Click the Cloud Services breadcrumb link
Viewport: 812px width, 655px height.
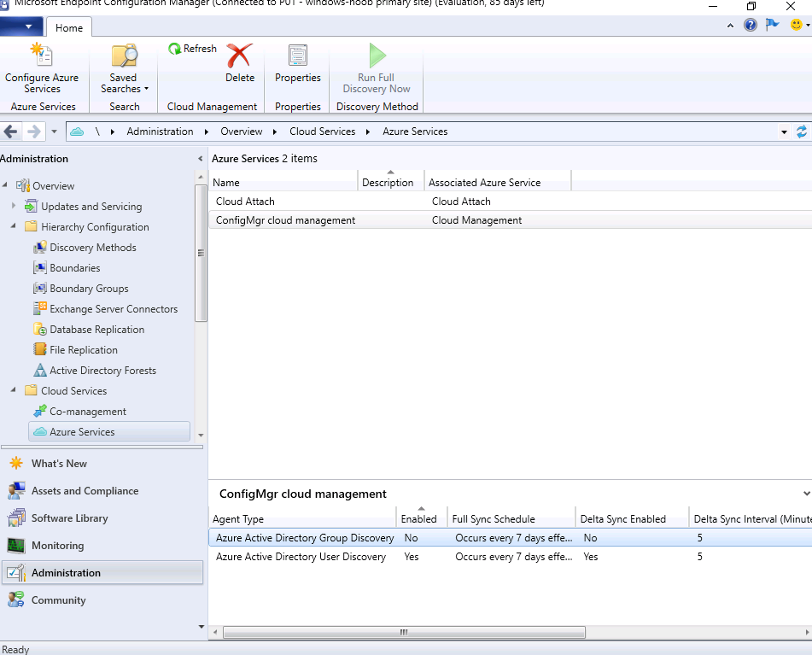(x=322, y=132)
